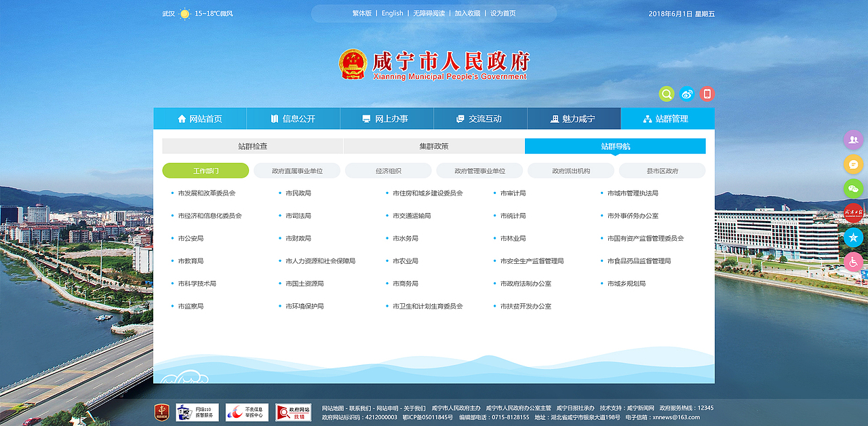Screen dimensions: 868x426
Task: Select the 经济组织 category pill
Action: coord(389,171)
